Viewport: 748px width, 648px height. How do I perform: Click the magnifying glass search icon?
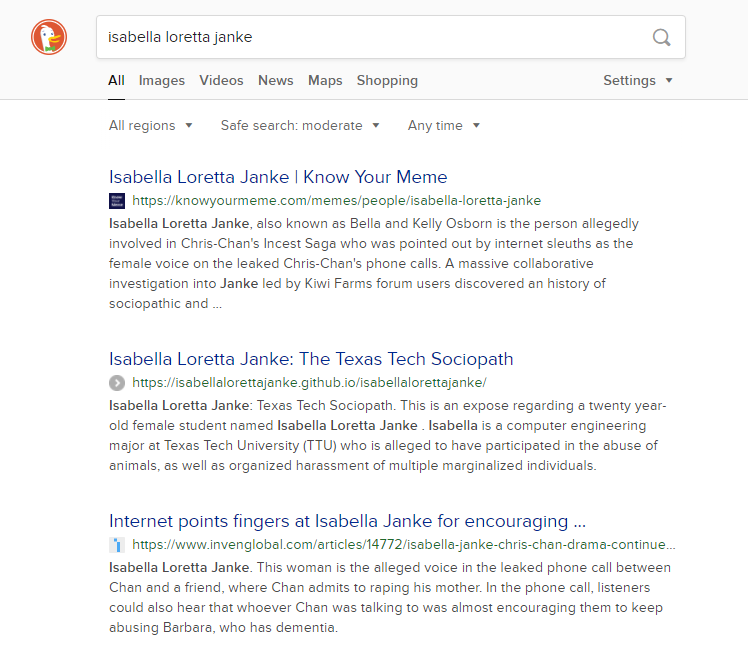(x=661, y=37)
